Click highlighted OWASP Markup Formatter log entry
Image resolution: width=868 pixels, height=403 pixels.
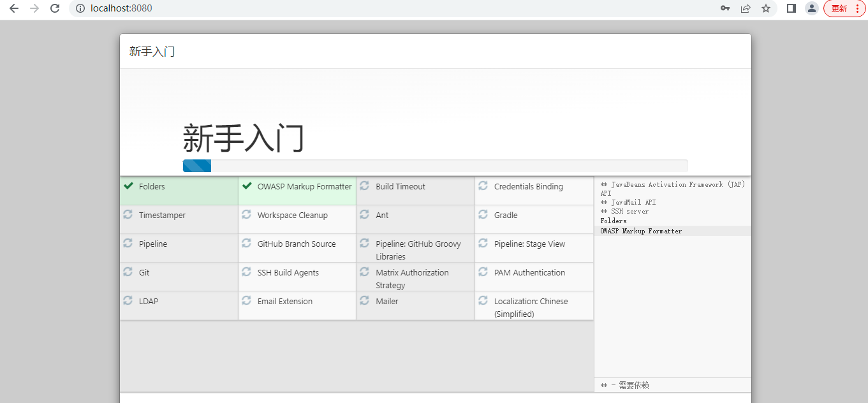click(x=673, y=231)
